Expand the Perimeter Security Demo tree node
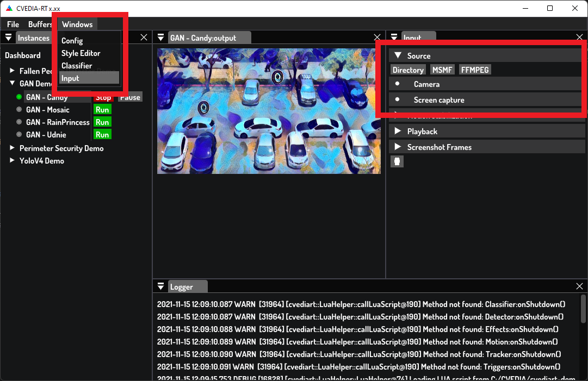 [13, 148]
